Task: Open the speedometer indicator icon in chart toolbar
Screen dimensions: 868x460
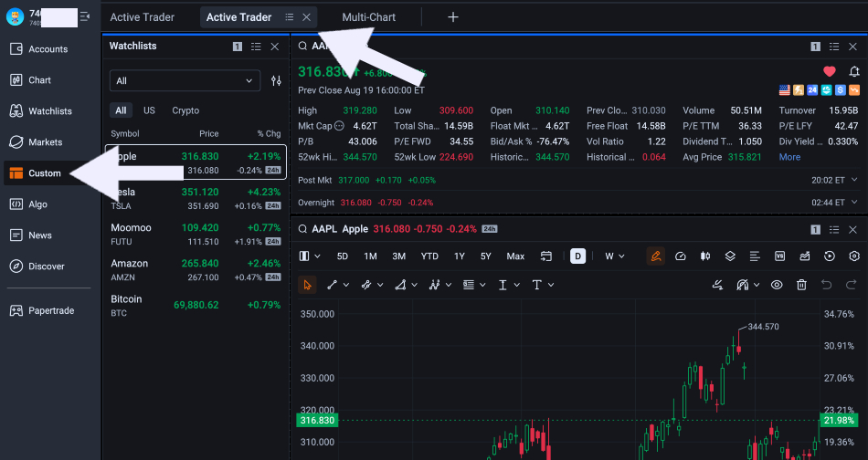Action: [x=681, y=256]
